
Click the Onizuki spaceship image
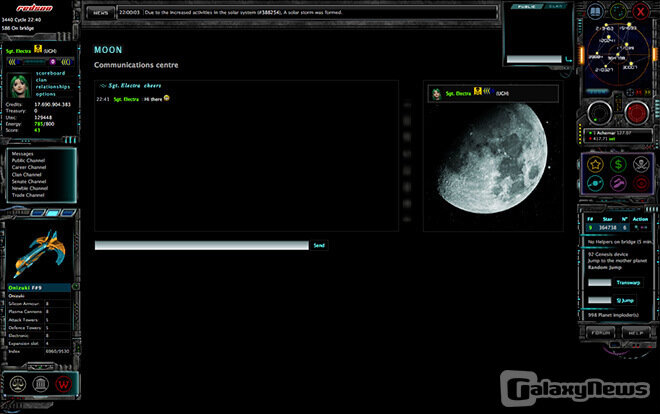40,252
